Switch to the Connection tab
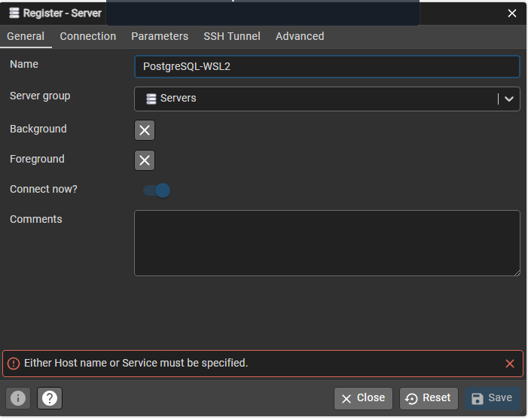The width and height of the screenshot is (528, 420). [x=88, y=36]
